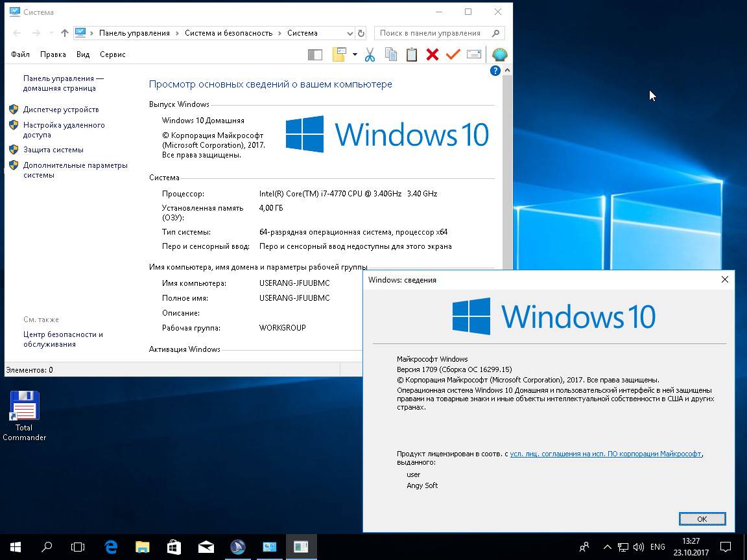Click the Paste clipboard icon

[412, 54]
